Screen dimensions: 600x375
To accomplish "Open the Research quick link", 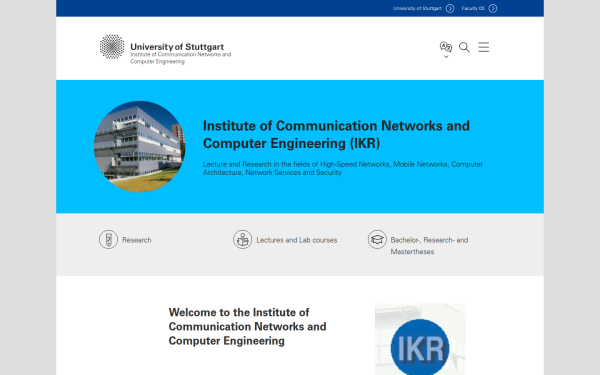I will coord(137,240).
